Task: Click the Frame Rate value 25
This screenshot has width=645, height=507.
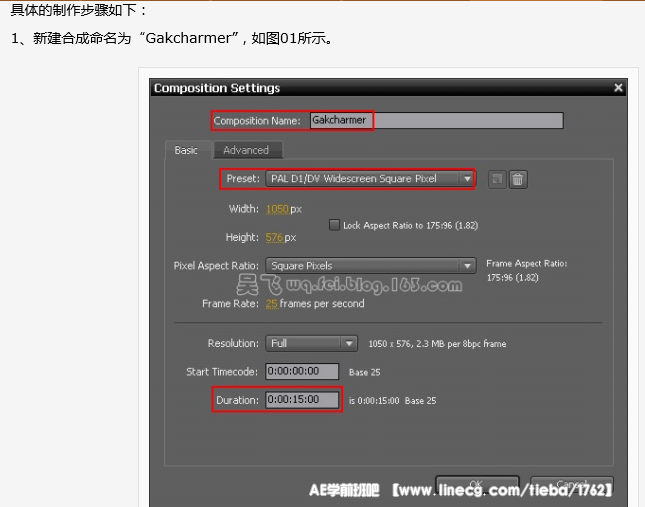Action: tap(271, 303)
